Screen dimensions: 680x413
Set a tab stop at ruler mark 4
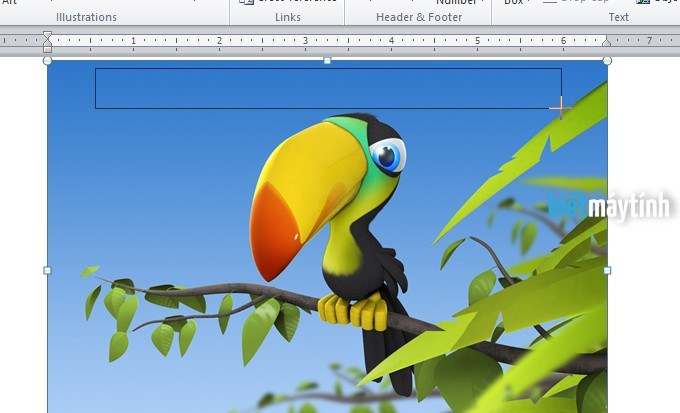(x=392, y=41)
